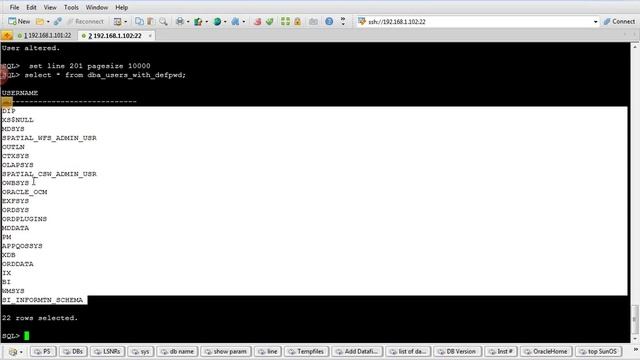Viewport: 640px width, 360px height.
Task: Click the Find magnifier icon
Action: tap(163, 21)
